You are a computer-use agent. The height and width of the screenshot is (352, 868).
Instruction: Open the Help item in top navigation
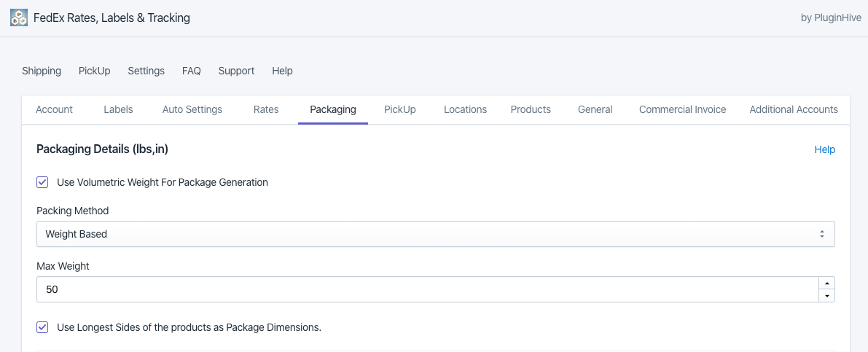(x=282, y=71)
